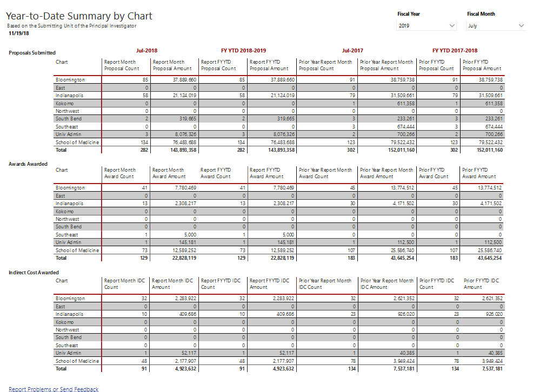Click the Report Problems or Send Feedback link
Screen dimensions: 533x392
point(54,389)
